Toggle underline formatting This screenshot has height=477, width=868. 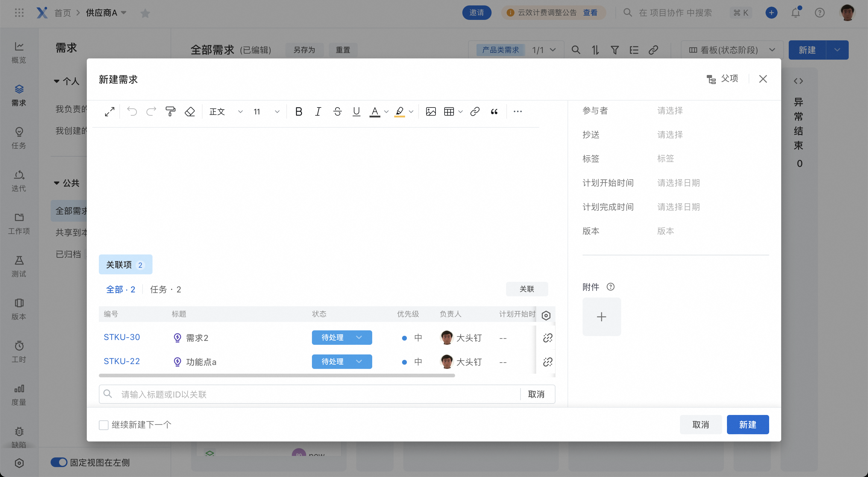click(x=357, y=111)
